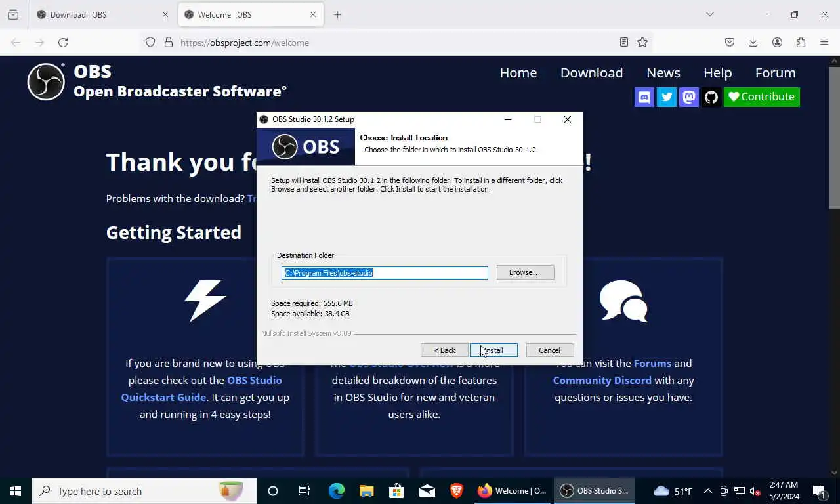Open the Firefox account icon
The height and width of the screenshot is (504, 840).
(777, 43)
